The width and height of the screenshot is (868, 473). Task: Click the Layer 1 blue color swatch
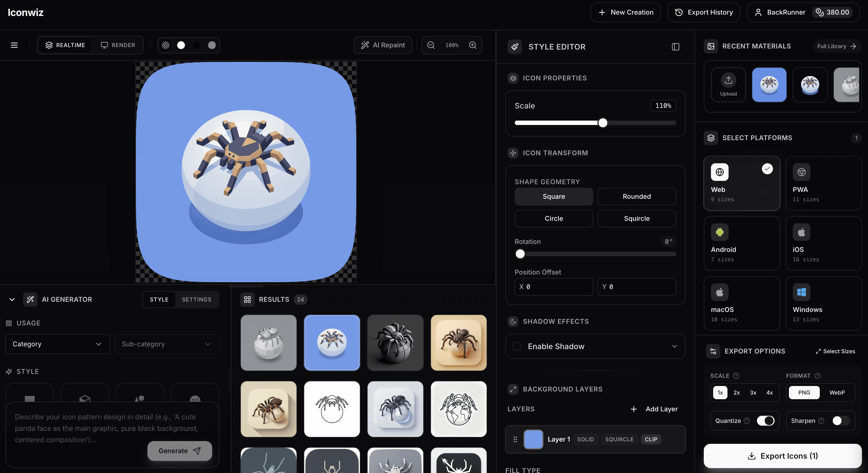click(x=533, y=439)
